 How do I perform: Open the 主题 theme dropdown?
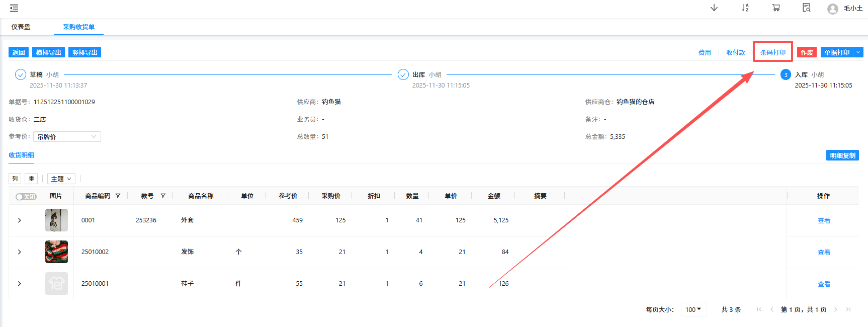(61, 179)
